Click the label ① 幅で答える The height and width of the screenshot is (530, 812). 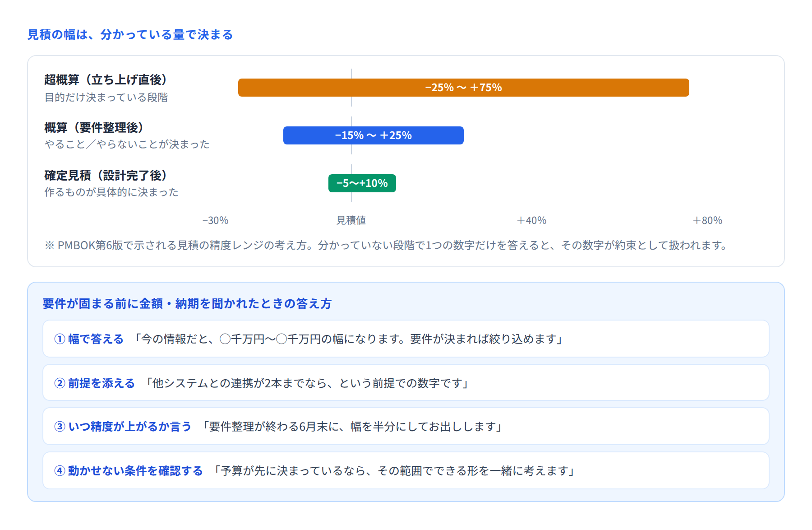[x=89, y=339]
